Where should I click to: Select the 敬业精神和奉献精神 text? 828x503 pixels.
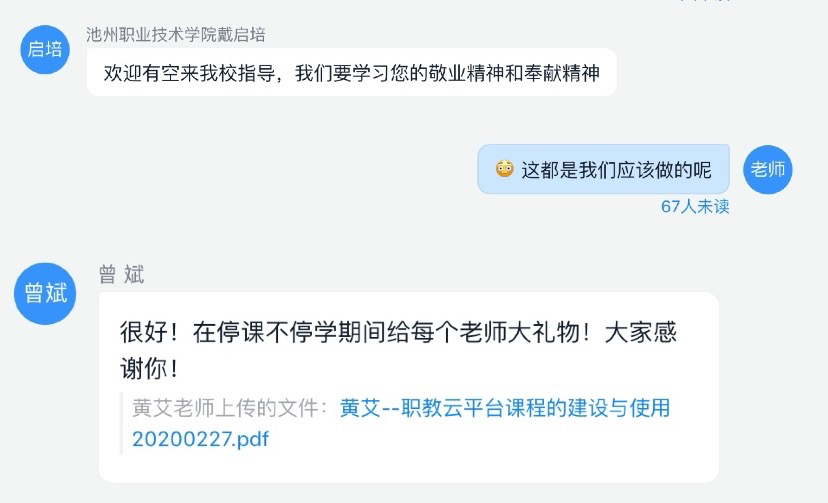pos(514,73)
